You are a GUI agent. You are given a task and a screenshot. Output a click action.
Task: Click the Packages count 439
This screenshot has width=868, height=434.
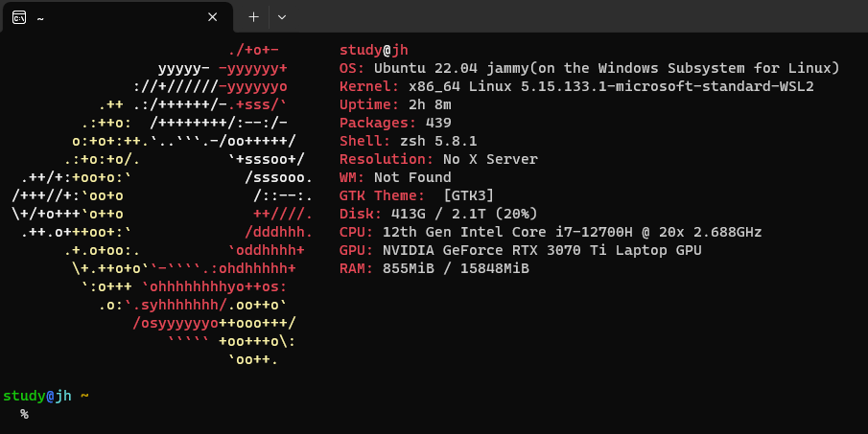pyautogui.click(x=438, y=123)
